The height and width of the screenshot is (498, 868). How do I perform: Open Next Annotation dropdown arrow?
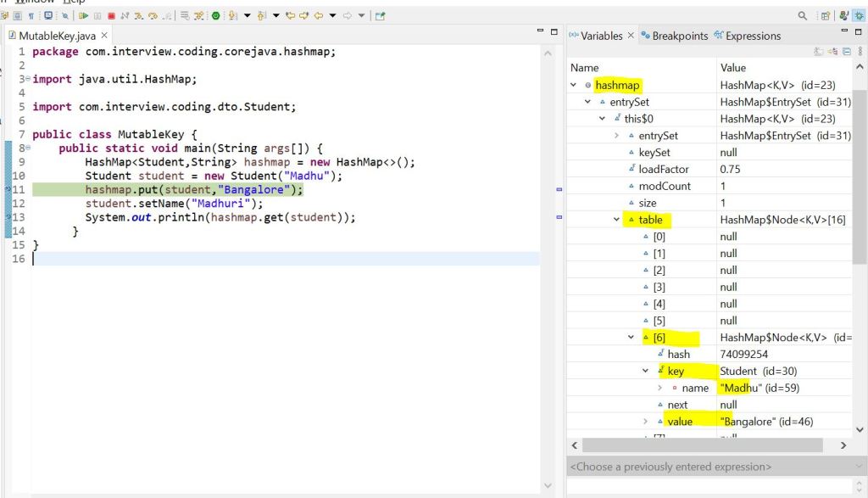pos(247,15)
